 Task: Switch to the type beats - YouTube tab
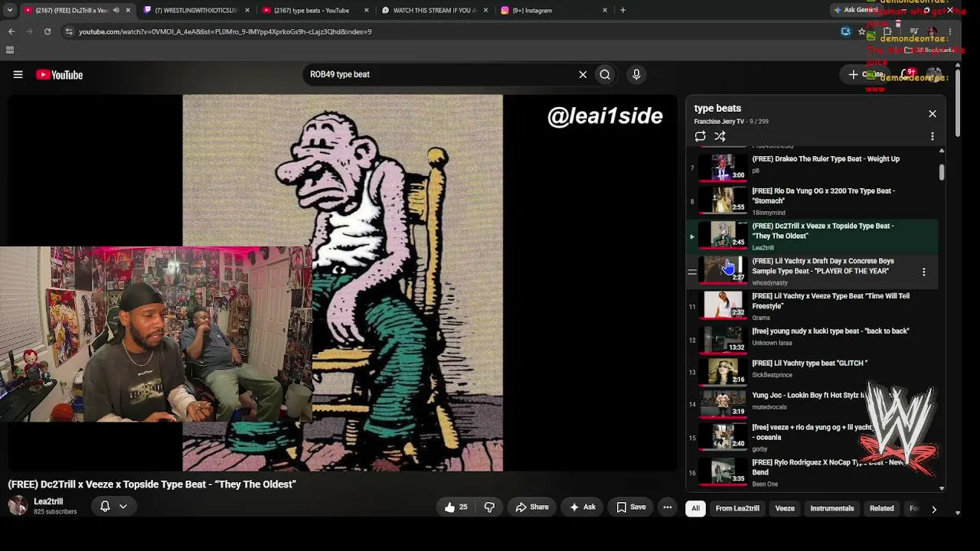coord(314,10)
